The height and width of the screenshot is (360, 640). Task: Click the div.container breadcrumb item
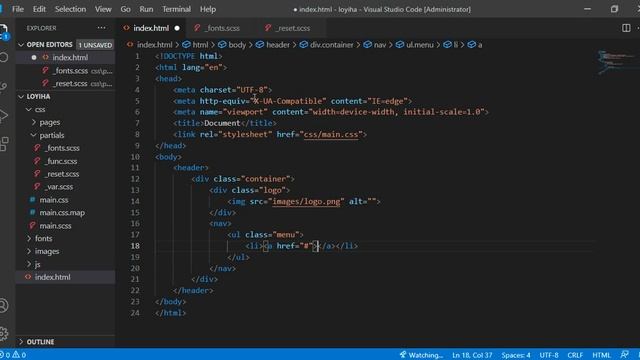pyautogui.click(x=327, y=45)
